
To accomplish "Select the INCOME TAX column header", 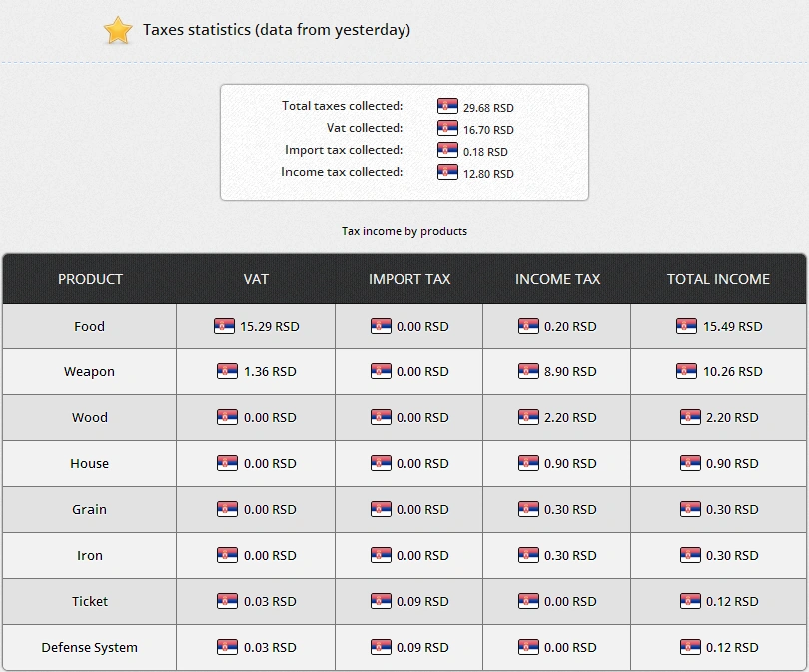I will coord(557,279).
